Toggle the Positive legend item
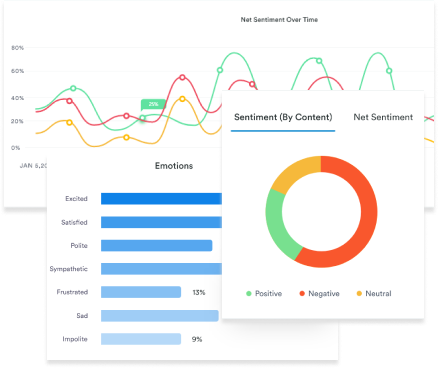 click(x=264, y=294)
